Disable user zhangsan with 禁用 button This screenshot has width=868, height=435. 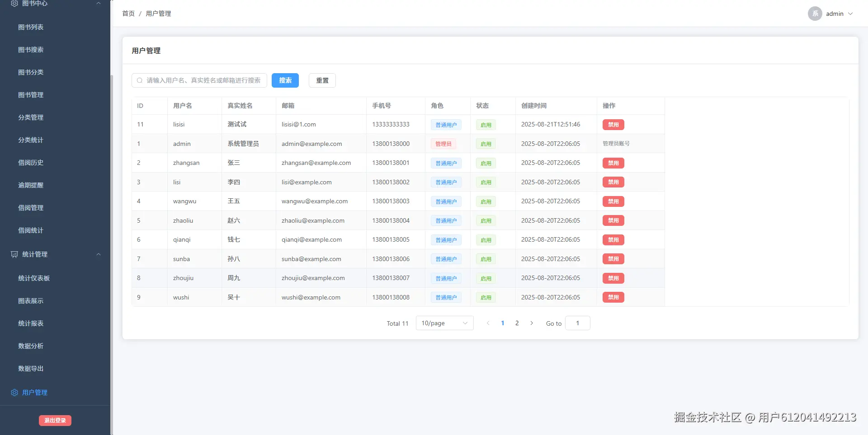pos(613,163)
